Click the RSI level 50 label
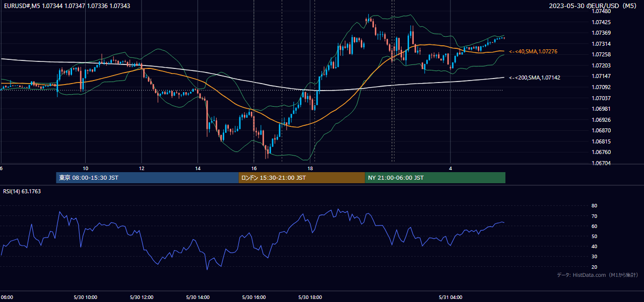Image resolution: width=644 pixels, height=302 pixels. tap(594, 236)
